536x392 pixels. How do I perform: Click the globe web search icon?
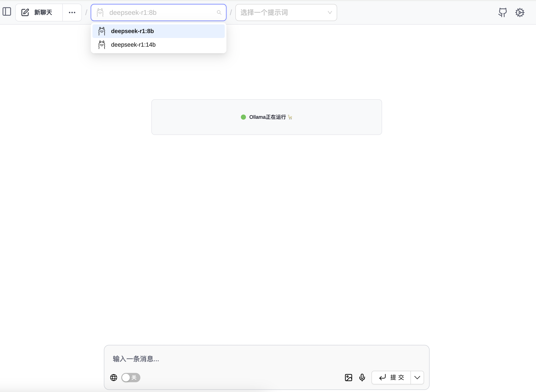click(114, 378)
